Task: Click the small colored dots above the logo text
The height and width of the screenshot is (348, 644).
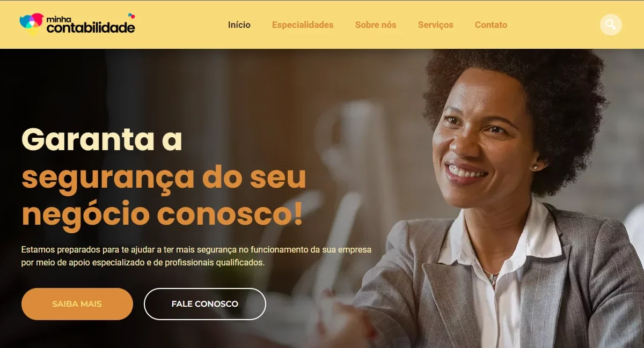Action: click(x=131, y=16)
